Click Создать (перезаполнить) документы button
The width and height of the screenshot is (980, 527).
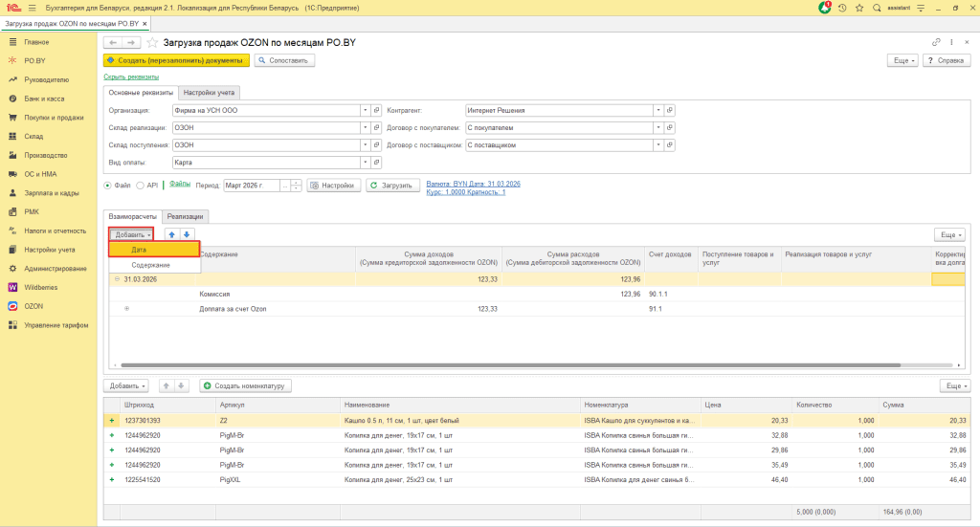pos(176,60)
